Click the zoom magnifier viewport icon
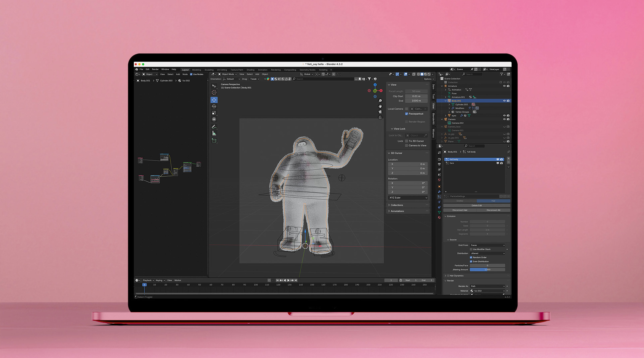Screen dimensions: 644x358 (380, 101)
